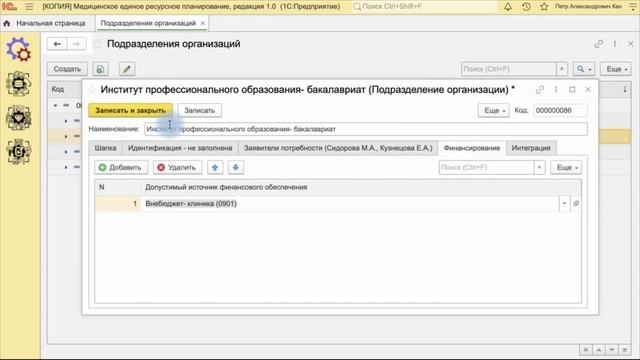Screen dimensions: 640x360
Task: Switch to Заявители потребности tab
Action: click(x=338, y=148)
